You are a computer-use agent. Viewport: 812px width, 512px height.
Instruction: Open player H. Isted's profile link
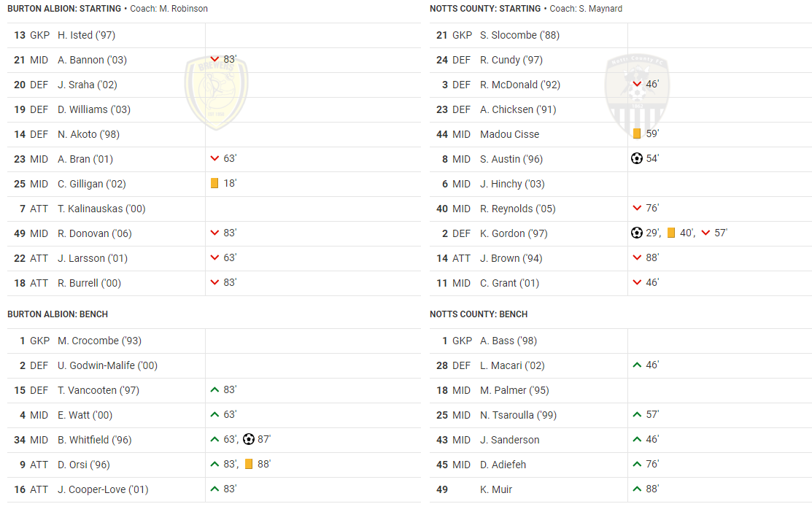86,35
